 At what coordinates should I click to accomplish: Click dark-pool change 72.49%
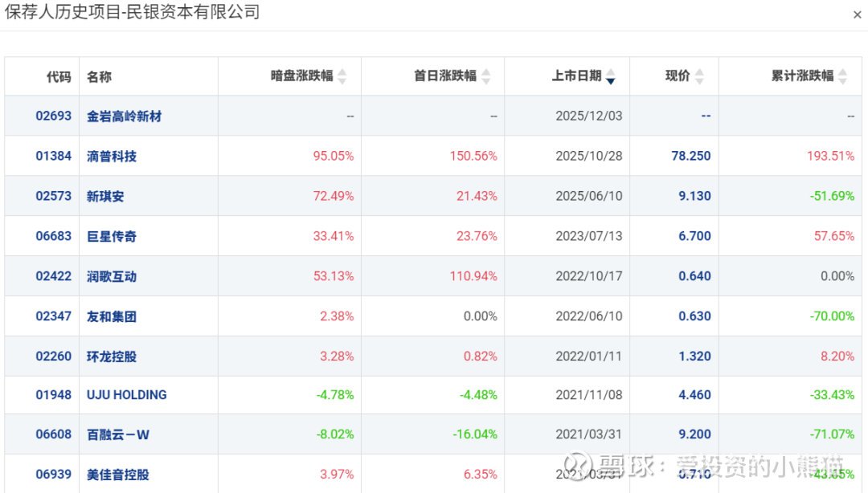click(334, 196)
